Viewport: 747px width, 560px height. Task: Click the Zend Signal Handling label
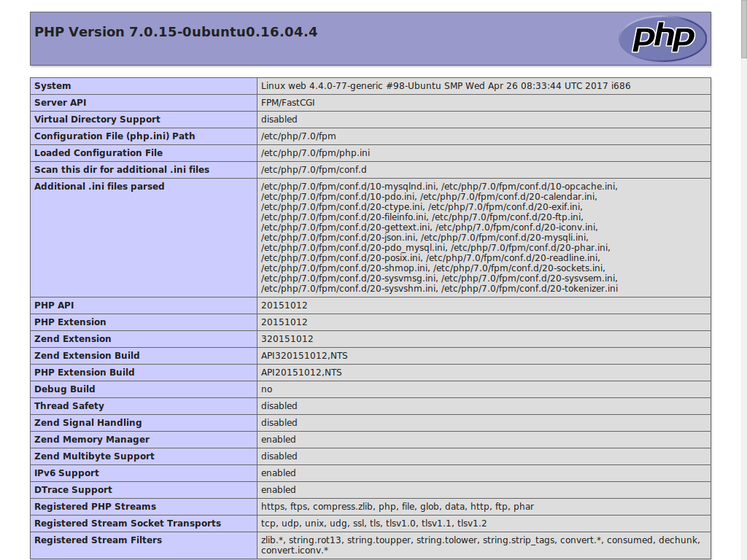pos(88,422)
